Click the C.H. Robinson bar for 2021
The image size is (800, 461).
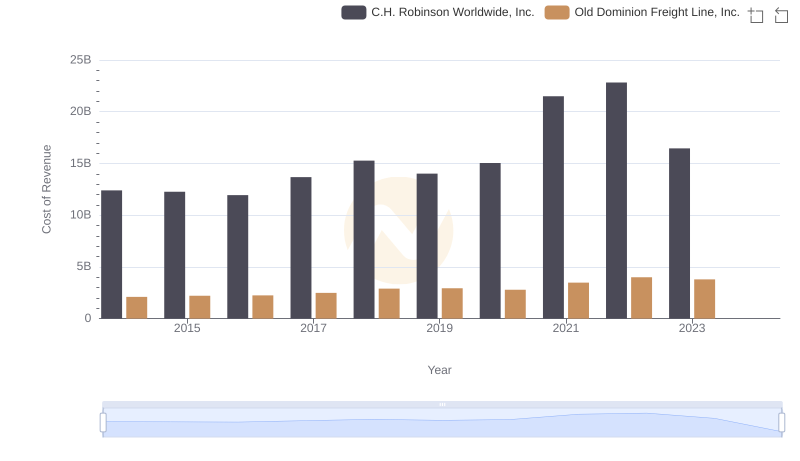tap(553, 208)
